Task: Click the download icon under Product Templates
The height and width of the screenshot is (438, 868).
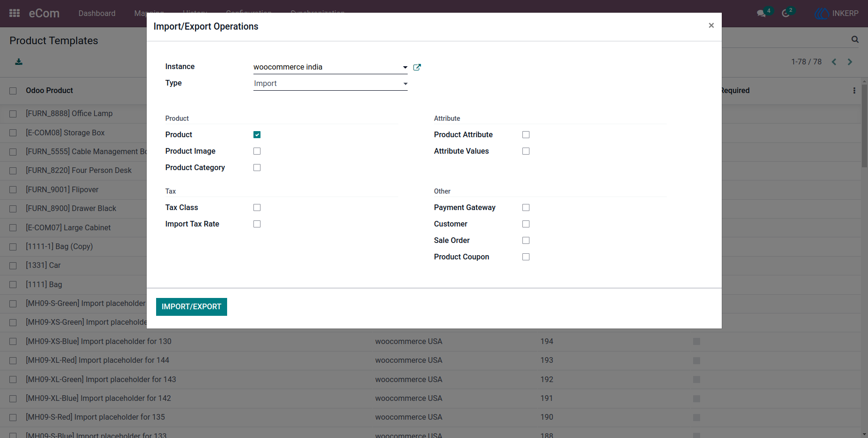Action: [19, 62]
